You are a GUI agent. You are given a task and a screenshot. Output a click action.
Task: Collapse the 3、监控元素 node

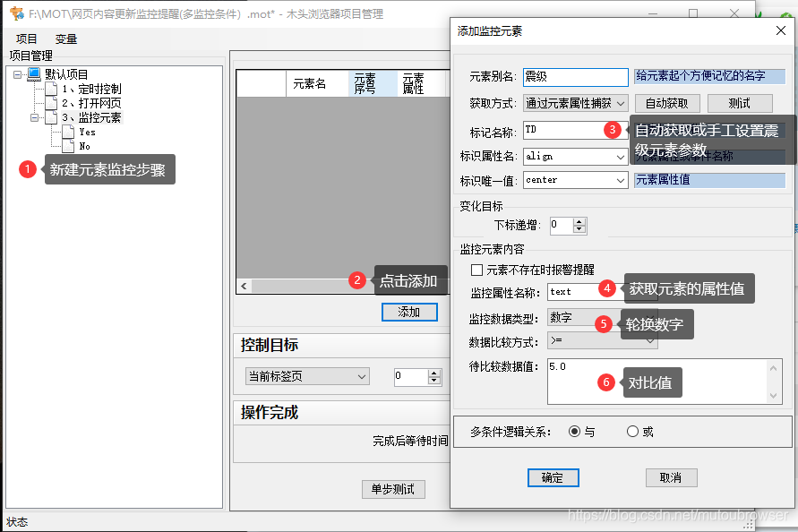point(34,117)
